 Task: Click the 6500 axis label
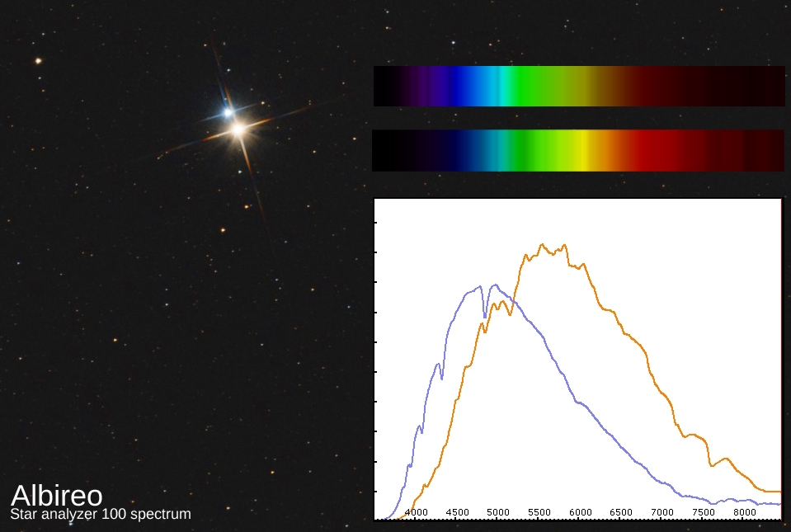(x=621, y=512)
